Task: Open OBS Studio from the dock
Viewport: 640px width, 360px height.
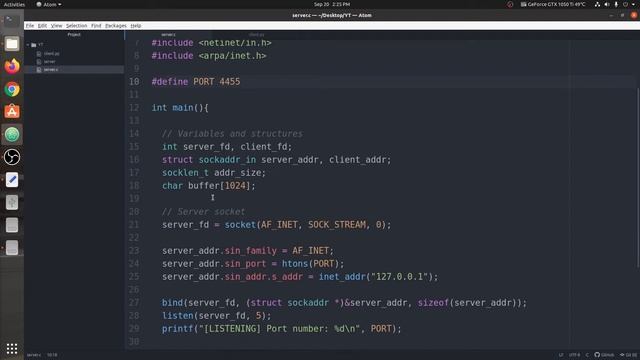Action: click(12, 157)
